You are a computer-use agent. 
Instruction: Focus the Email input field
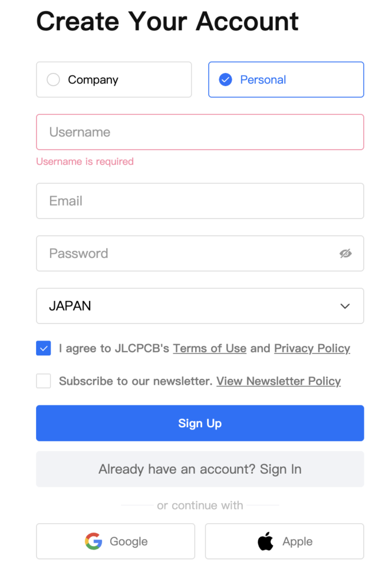pyautogui.click(x=200, y=201)
